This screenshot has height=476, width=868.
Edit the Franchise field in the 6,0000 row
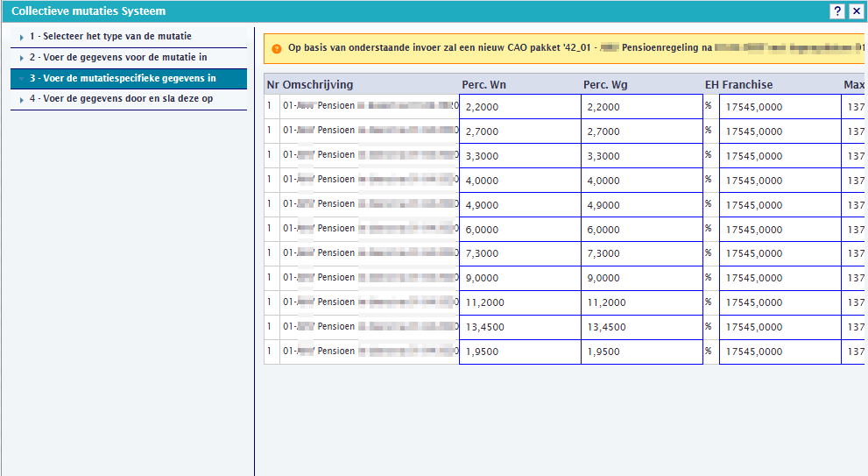click(x=780, y=229)
